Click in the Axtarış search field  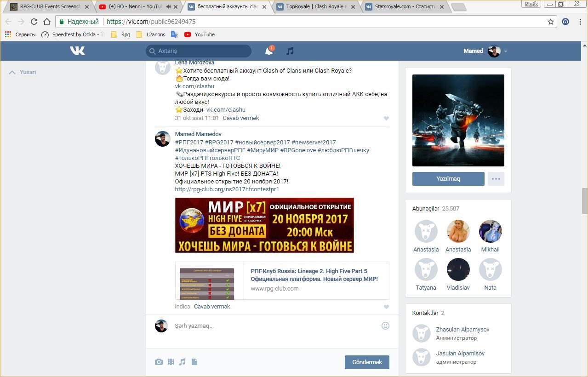coord(199,51)
